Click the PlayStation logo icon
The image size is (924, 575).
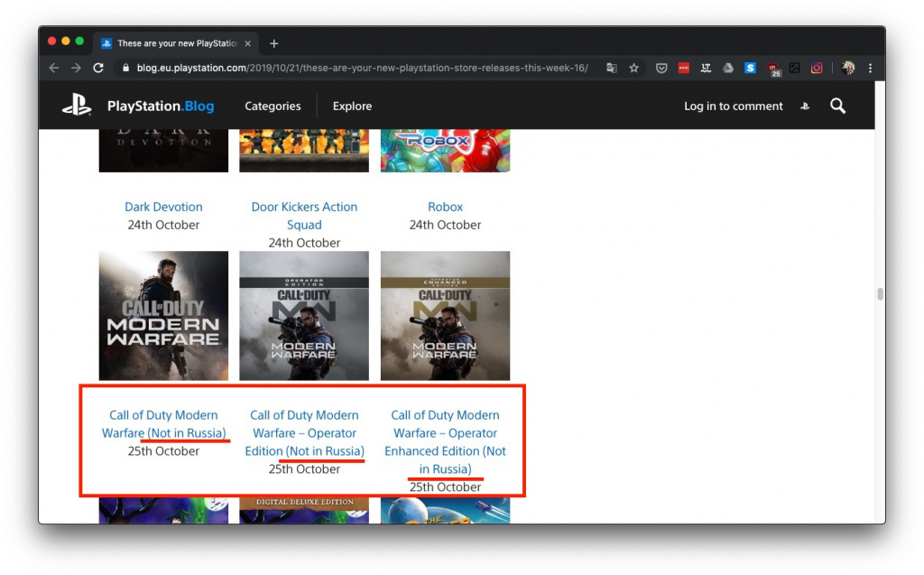77,106
